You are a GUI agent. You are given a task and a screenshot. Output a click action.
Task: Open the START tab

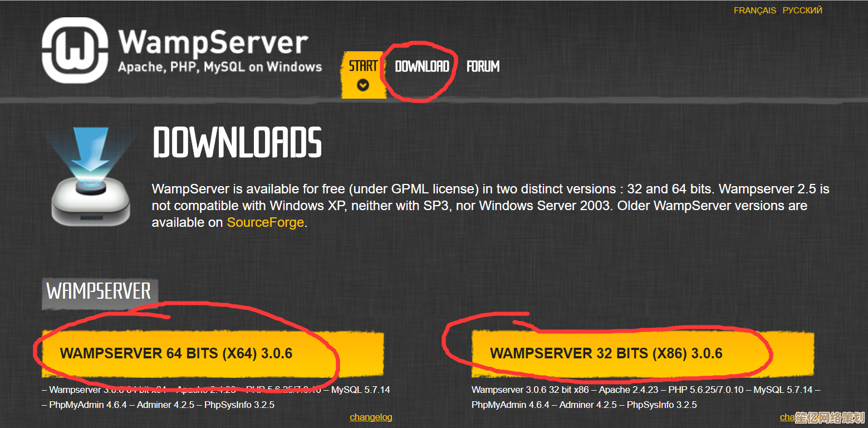click(363, 66)
